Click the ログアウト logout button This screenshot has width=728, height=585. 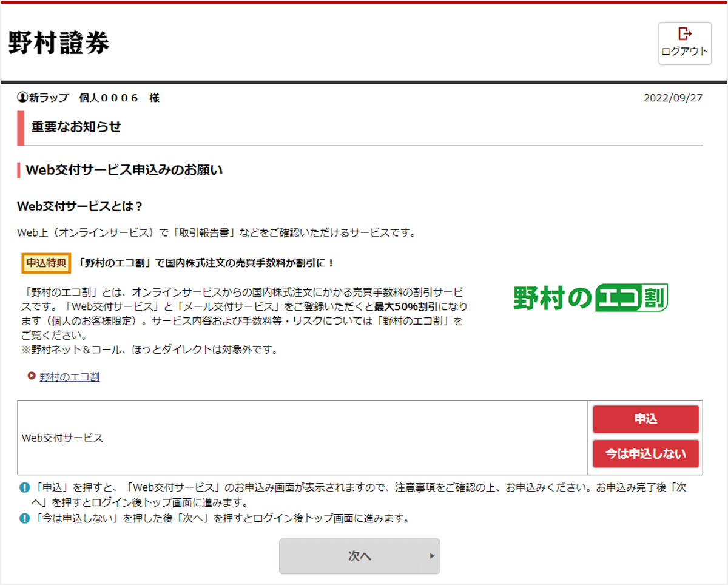point(685,44)
